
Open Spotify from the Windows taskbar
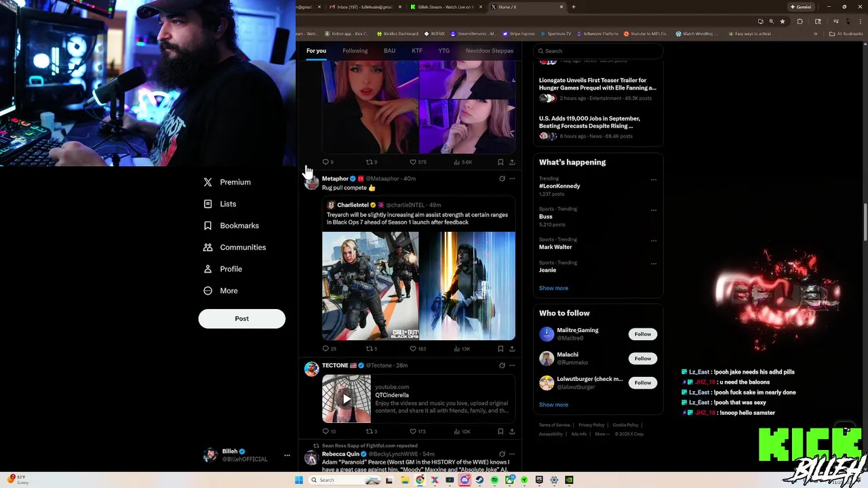(x=494, y=480)
